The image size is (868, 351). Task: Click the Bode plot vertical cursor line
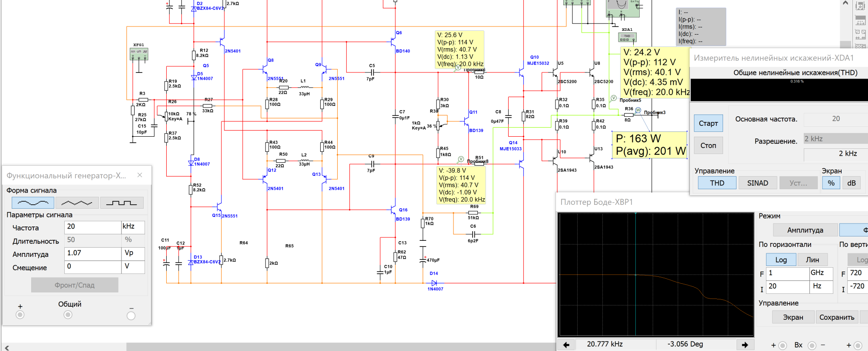pos(635,274)
